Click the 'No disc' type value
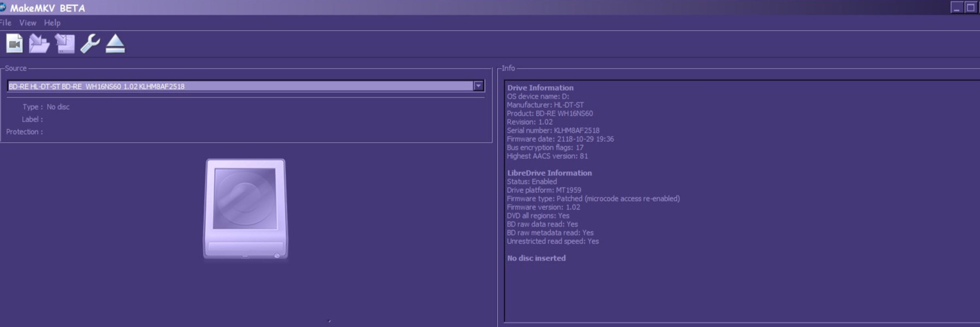Viewport: 980px width, 327px height. click(x=58, y=107)
